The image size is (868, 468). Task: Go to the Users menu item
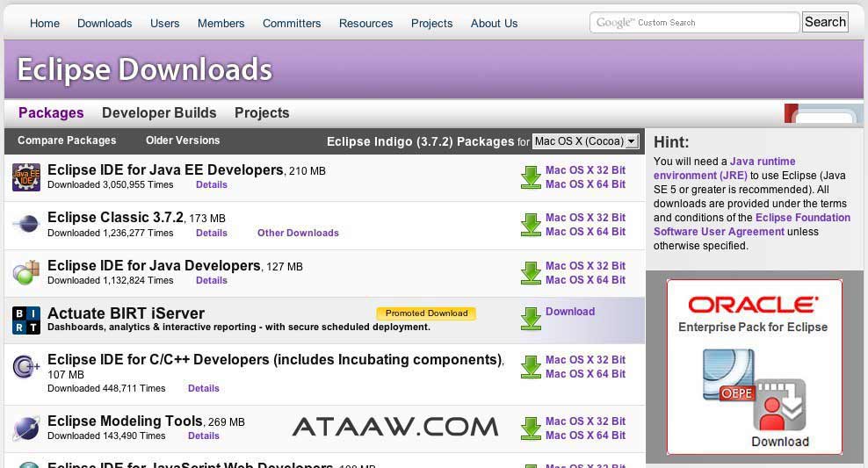click(x=165, y=23)
